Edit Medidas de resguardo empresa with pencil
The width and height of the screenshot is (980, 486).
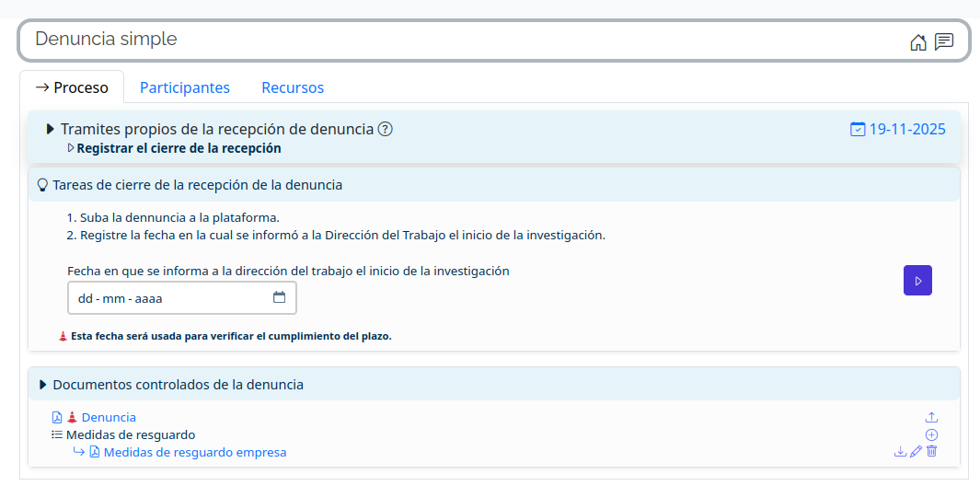tap(916, 452)
